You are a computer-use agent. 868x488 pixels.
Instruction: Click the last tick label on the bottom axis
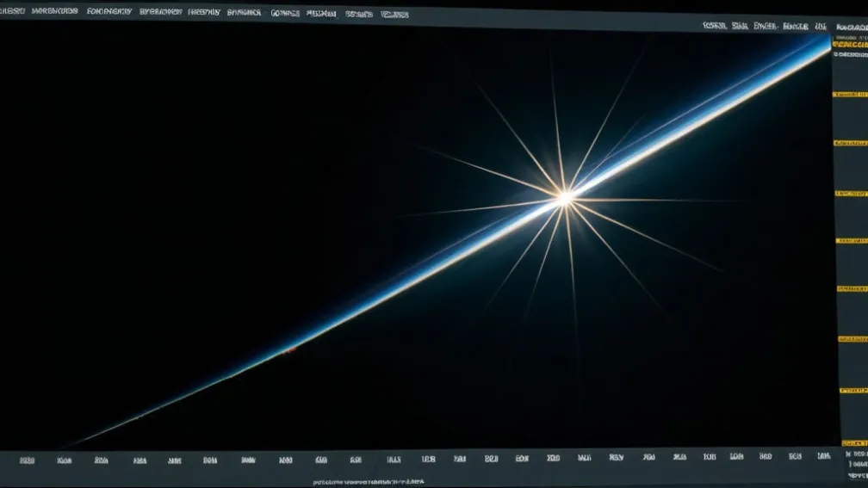[823, 454]
